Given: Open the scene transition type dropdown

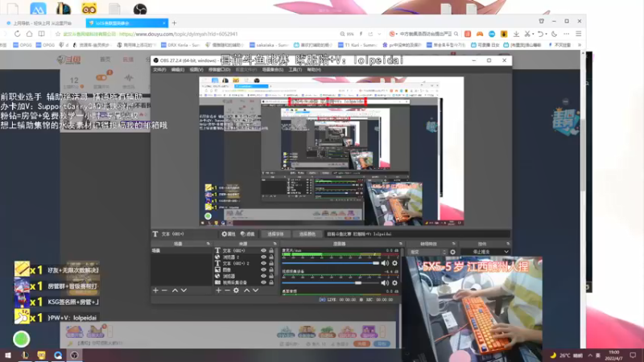Looking at the screenshot, I should point(427,252).
